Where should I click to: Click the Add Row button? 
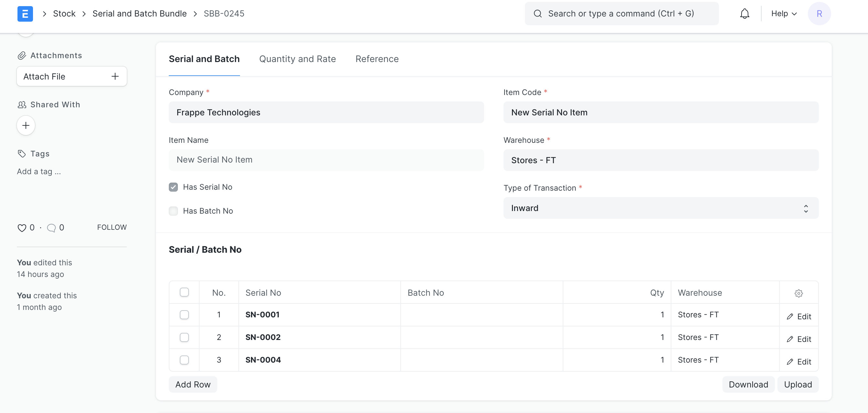192,384
